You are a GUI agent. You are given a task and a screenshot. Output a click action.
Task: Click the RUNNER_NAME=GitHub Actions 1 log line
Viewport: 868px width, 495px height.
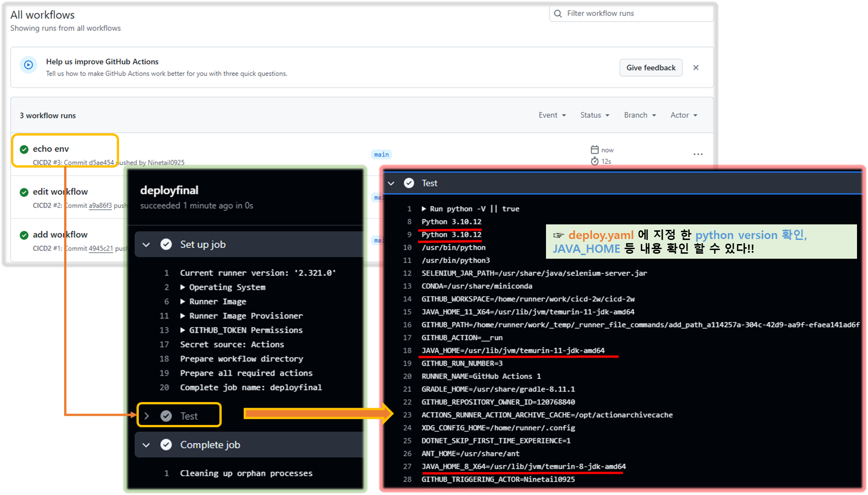tap(481, 376)
